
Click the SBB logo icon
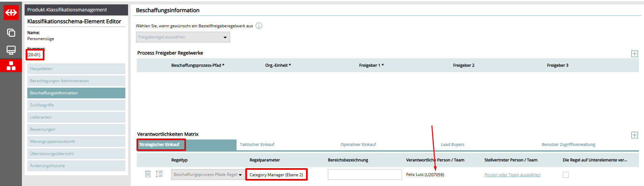[x=11, y=13]
